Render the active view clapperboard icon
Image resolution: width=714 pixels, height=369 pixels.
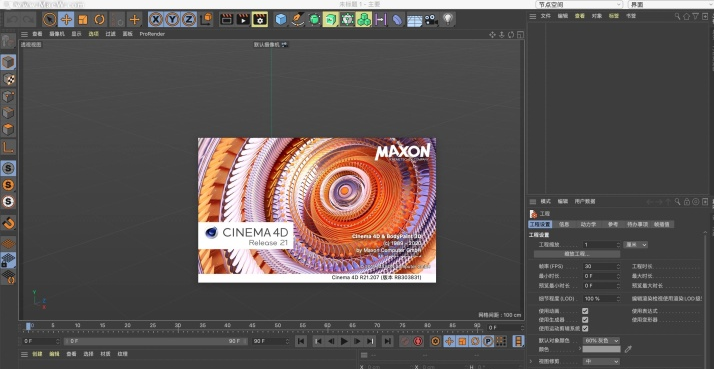click(226, 20)
